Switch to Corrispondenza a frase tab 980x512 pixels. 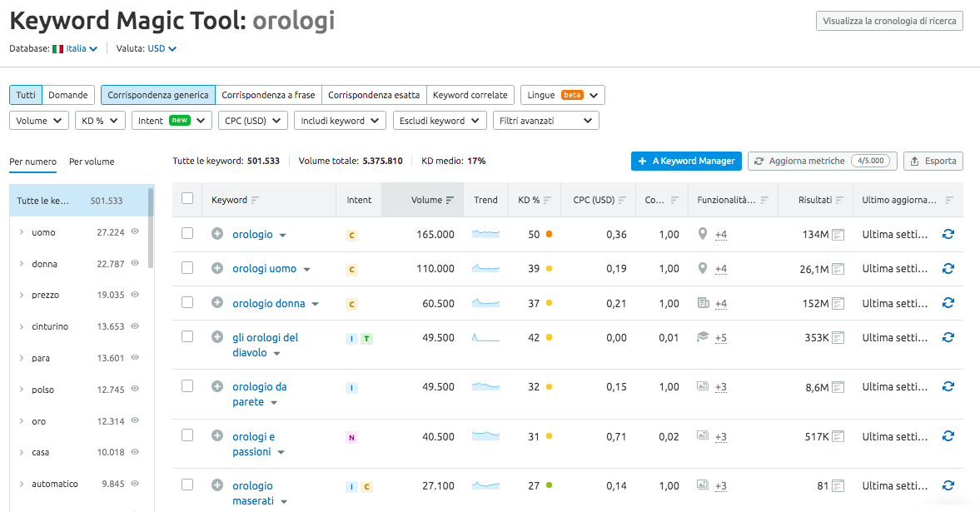pyautogui.click(x=268, y=95)
